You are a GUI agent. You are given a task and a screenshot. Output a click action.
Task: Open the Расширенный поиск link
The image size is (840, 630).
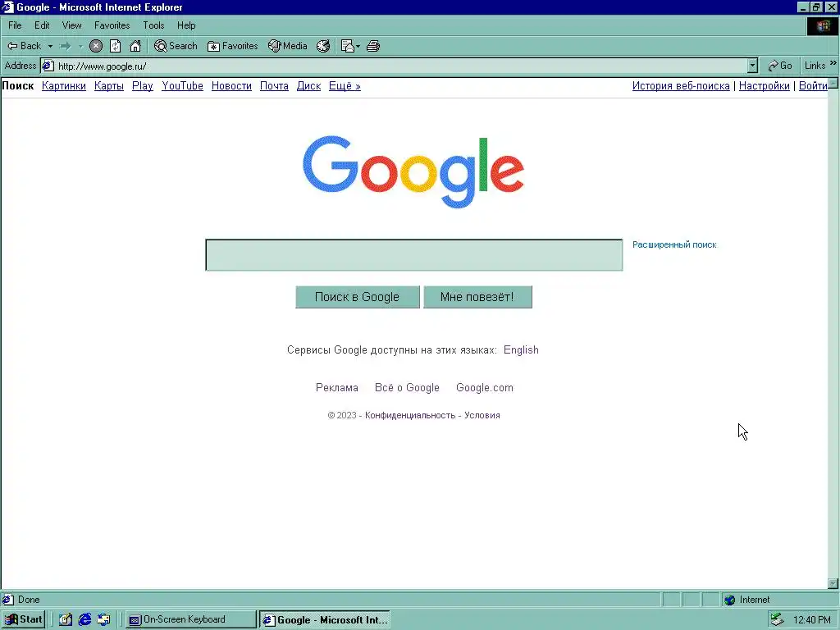[674, 244]
